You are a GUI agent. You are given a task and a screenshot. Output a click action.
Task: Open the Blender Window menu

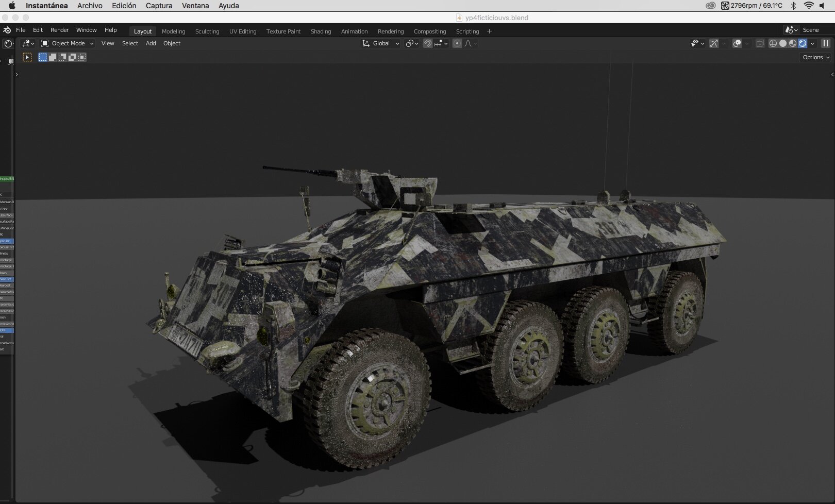(x=87, y=30)
